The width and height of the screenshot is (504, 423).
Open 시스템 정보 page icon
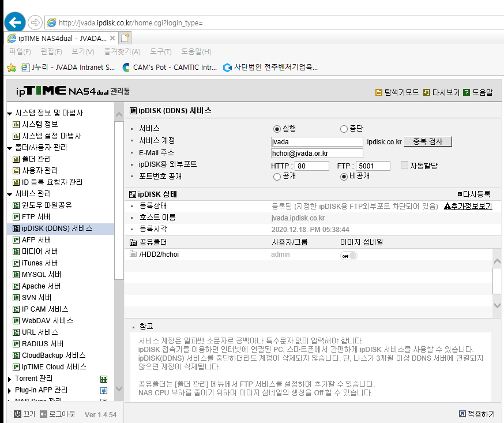16,125
